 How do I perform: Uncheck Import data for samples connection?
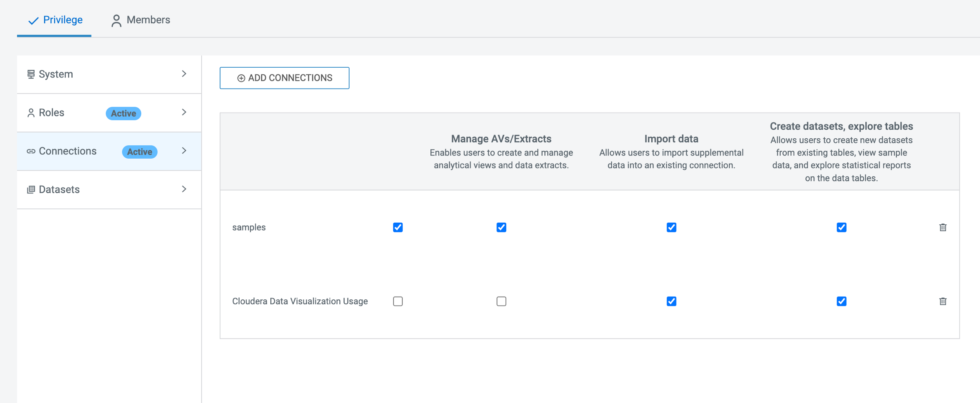671,227
